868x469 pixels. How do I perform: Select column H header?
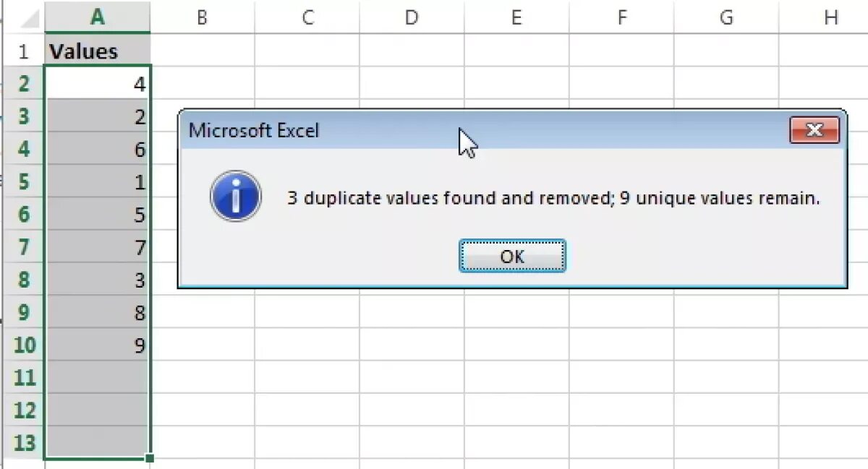coord(830,17)
